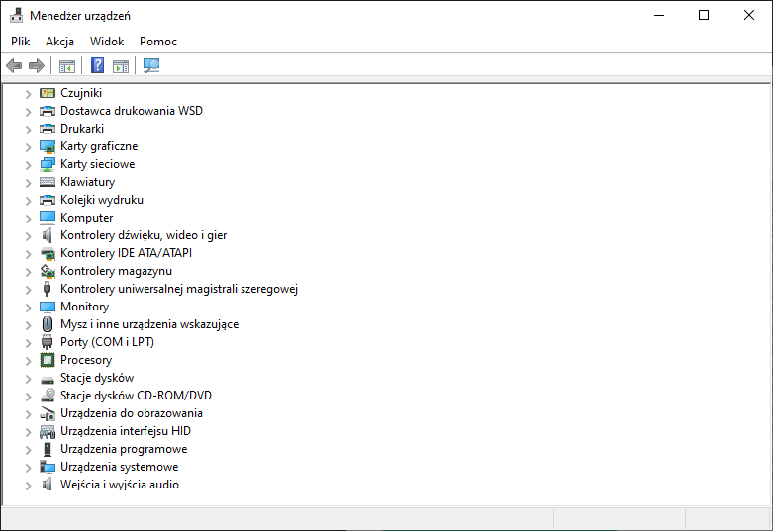The height and width of the screenshot is (532, 773).
Task: Expand Urządzenia systemowe chevron
Action: coord(28,467)
